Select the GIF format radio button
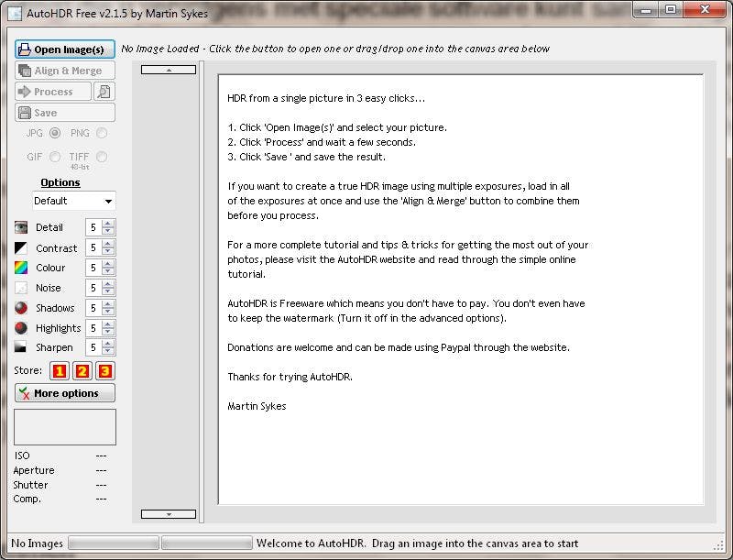 pos(55,157)
